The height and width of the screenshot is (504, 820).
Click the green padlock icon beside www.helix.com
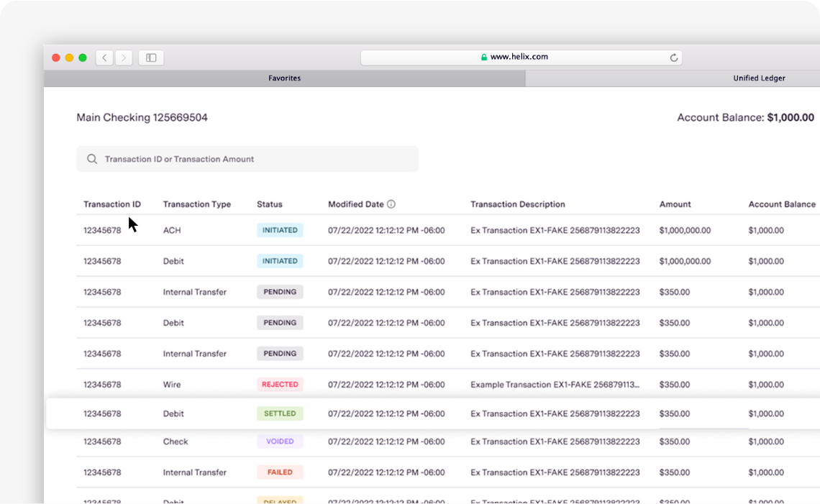pyautogui.click(x=483, y=57)
